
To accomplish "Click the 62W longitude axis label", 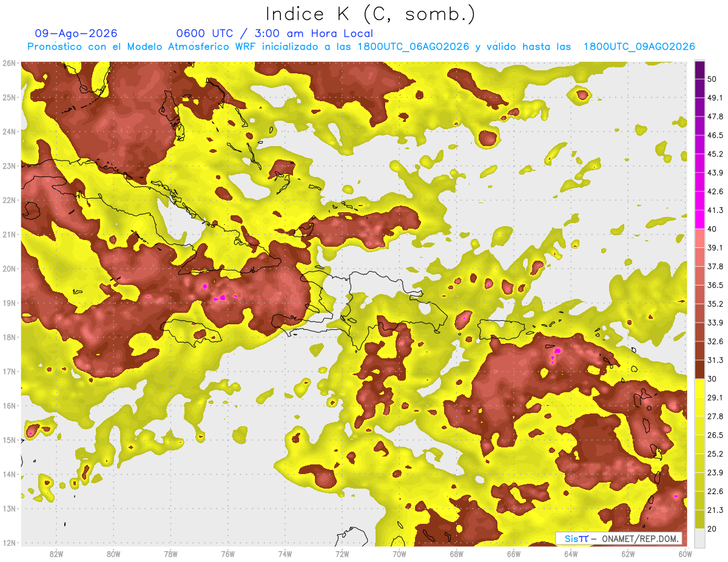I will click(628, 554).
